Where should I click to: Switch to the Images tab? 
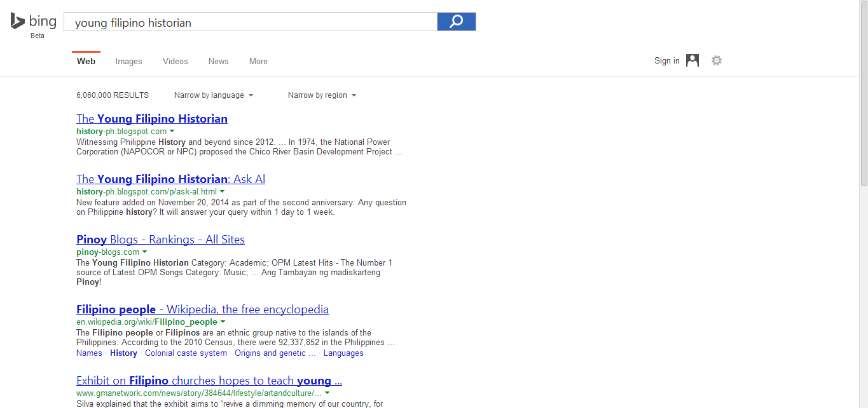(x=129, y=61)
